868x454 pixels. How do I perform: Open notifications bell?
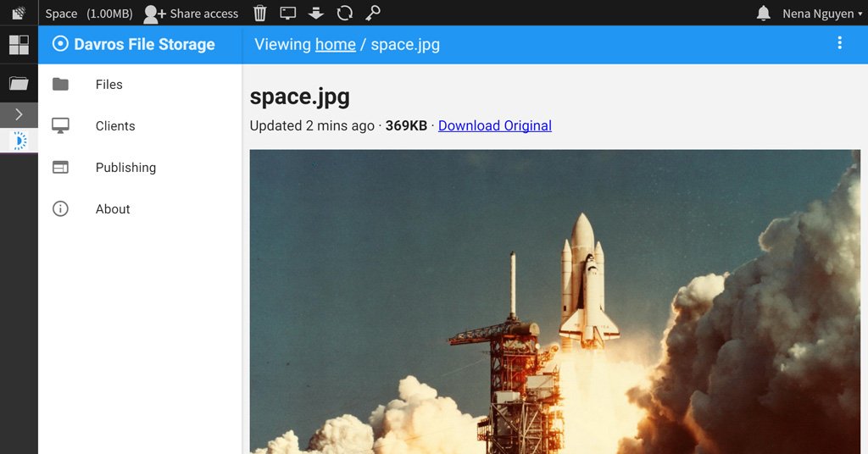(x=764, y=14)
